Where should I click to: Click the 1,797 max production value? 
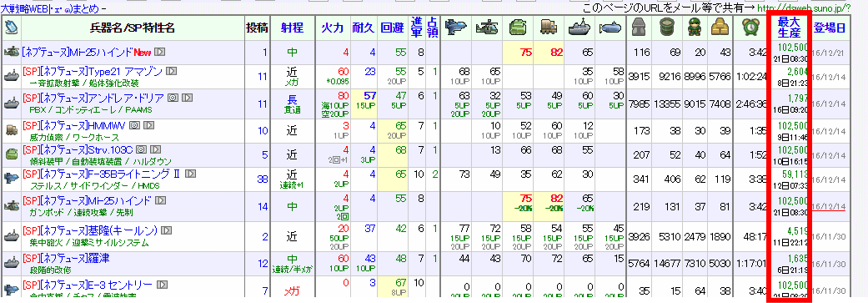click(x=798, y=98)
